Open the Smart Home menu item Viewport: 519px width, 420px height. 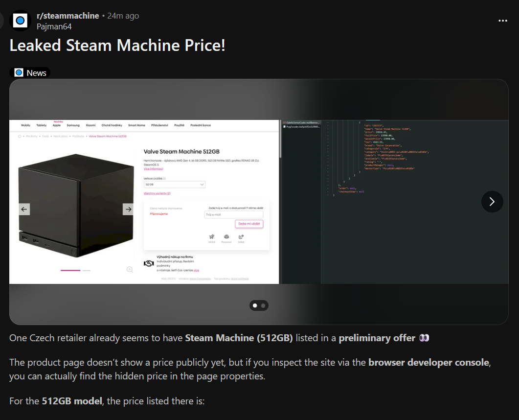tap(136, 125)
